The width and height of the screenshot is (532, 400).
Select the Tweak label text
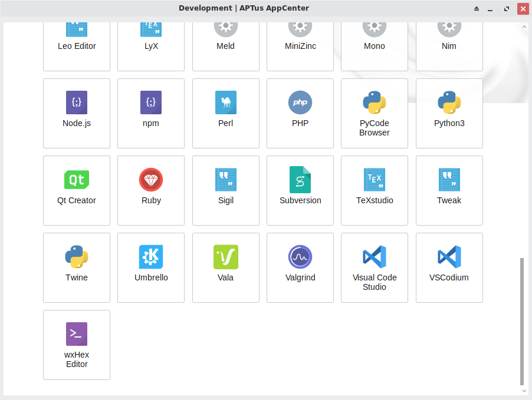tap(449, 200)
